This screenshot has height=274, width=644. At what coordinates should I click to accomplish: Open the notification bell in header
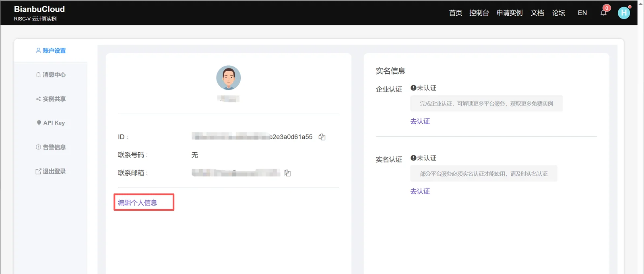[x=603, y=13]
